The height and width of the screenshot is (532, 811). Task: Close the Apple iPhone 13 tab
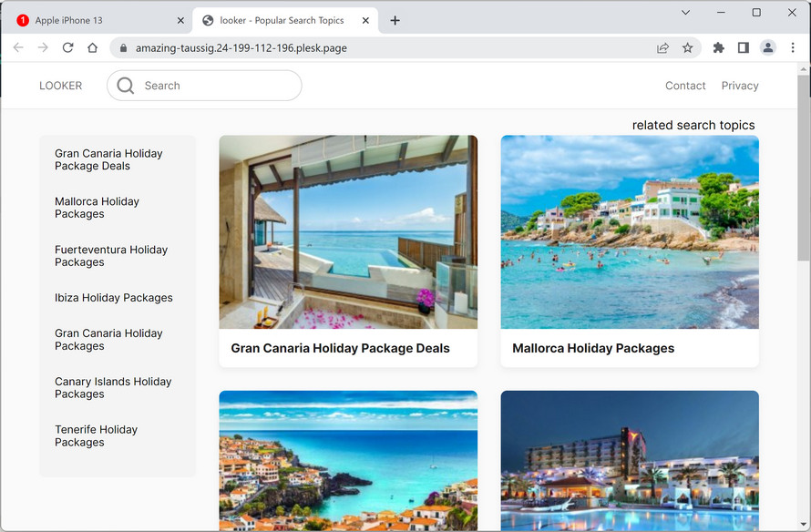tap(180, 21)
